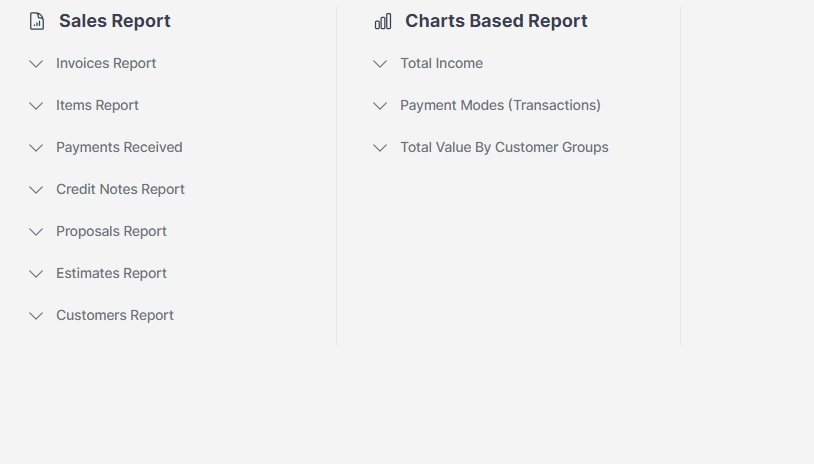814x464 pixels.
Task: Click the Charts Based Report heading text
Action: pyautogui.click(x=496, y=21)
